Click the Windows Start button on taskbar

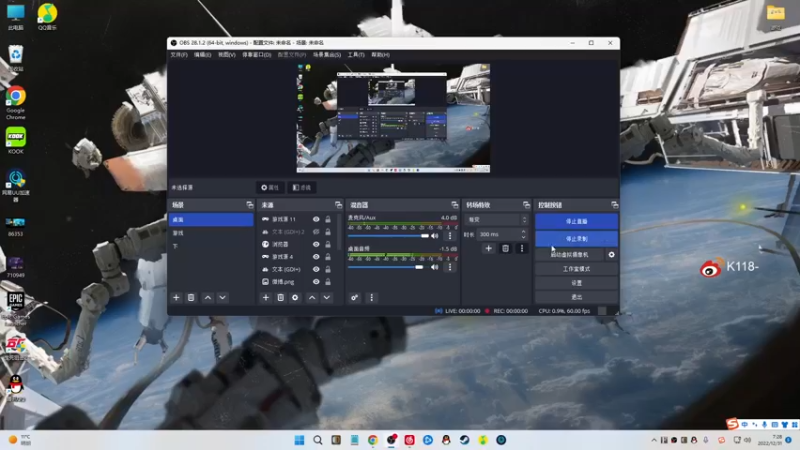click(299, 440)
